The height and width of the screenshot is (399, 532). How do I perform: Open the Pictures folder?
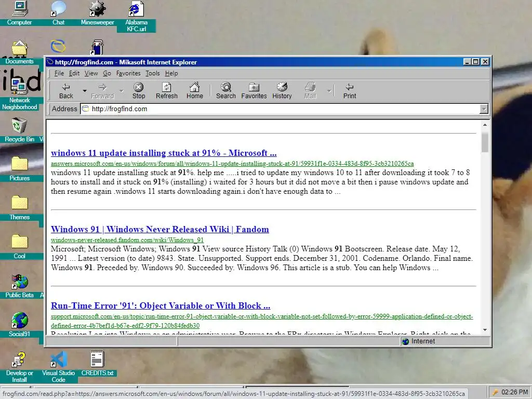pos(19,169)
